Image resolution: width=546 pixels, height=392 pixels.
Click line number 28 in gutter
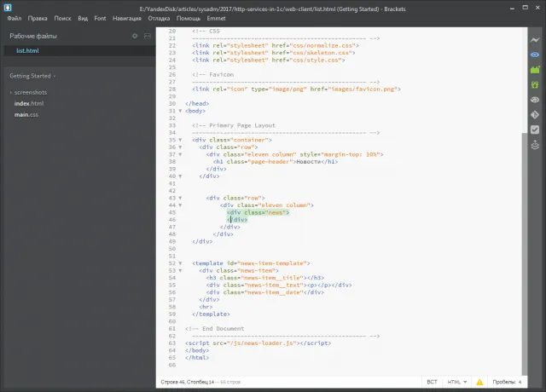[x=172, y=89]
